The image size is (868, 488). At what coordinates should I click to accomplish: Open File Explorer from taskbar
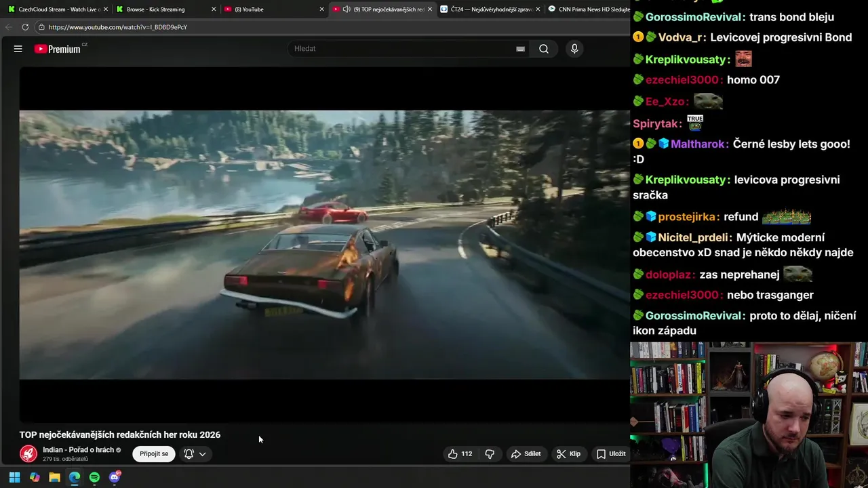tap(54, 477)
